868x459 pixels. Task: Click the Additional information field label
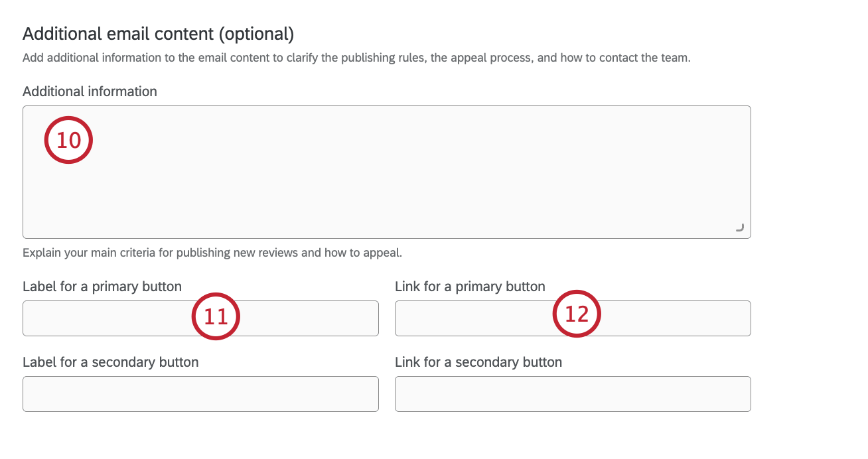coord(90,91)
